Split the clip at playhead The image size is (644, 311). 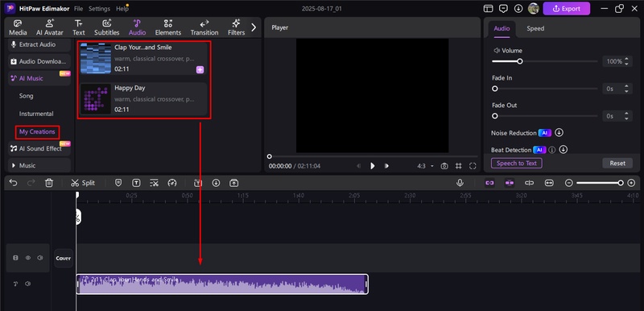83,183
